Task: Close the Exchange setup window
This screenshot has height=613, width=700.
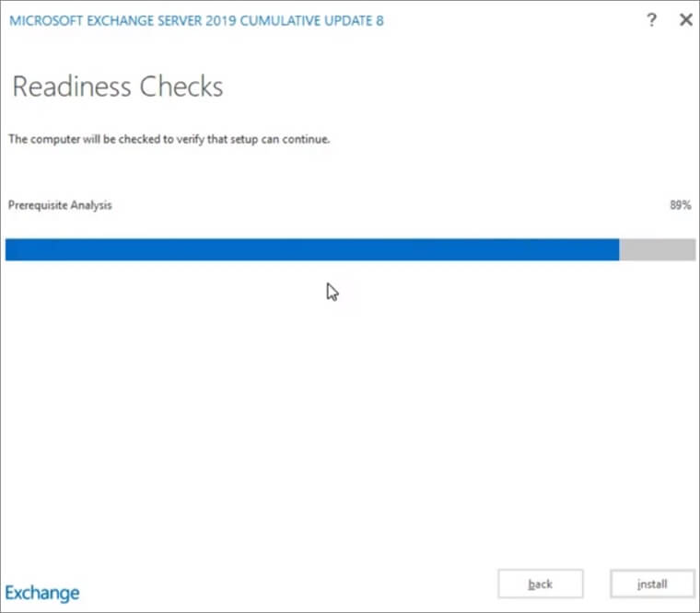Action: [685, 19]
